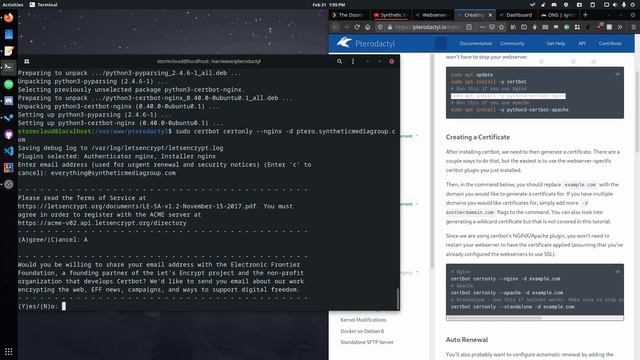640x360 pixels.
Task: Switch to the 'The Doors' browser tab
Action: pos(349,15)
